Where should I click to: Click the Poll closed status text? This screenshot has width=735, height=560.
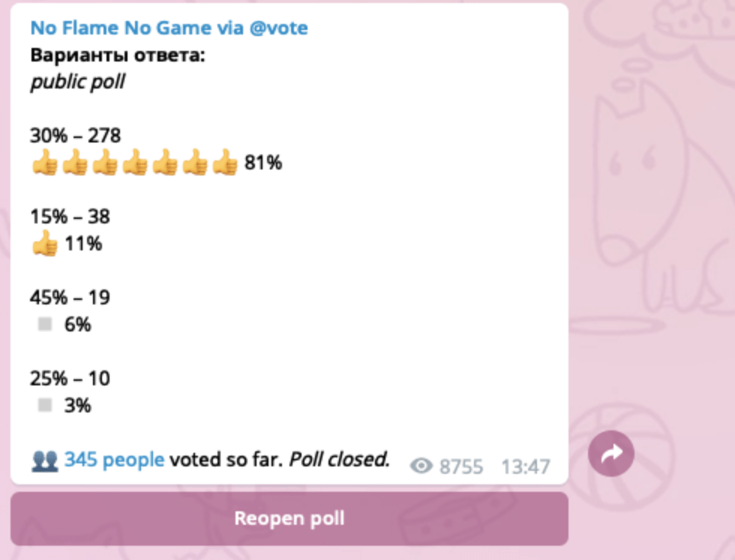340,460
